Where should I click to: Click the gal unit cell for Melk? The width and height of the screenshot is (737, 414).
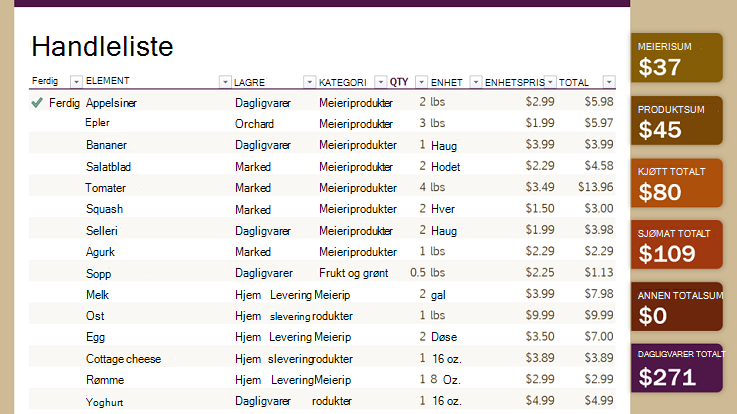(438, 295)
